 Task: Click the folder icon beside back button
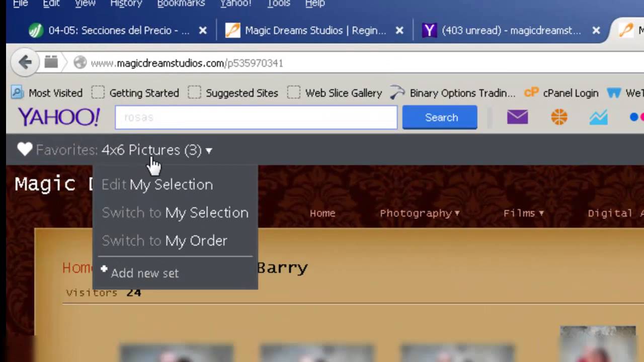[x=51, y=62]
